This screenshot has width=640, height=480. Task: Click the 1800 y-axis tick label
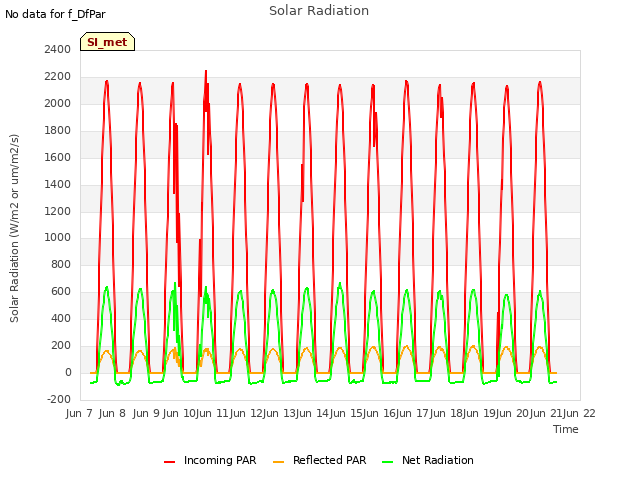(58, 130)
